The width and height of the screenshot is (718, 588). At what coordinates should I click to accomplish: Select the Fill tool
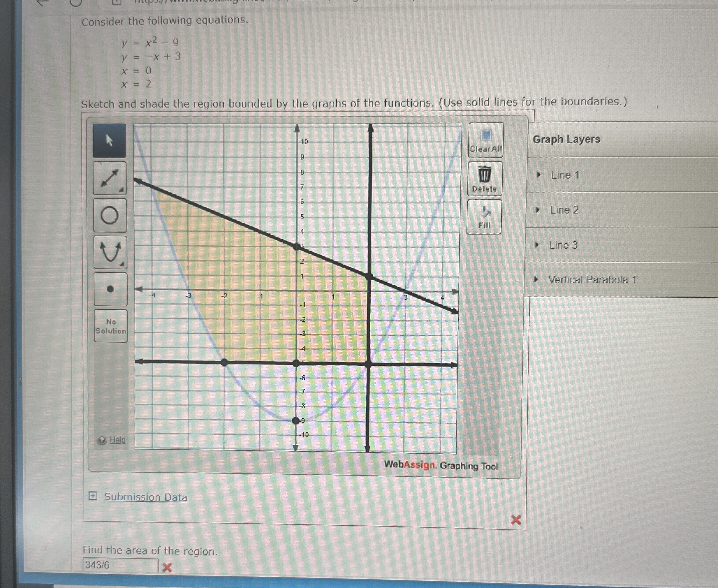(x=484, y=217)
